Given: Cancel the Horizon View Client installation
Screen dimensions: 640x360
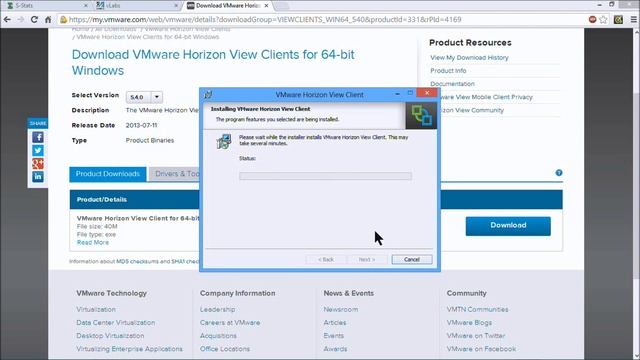Looking at the screenshot, I should point(412,260).
